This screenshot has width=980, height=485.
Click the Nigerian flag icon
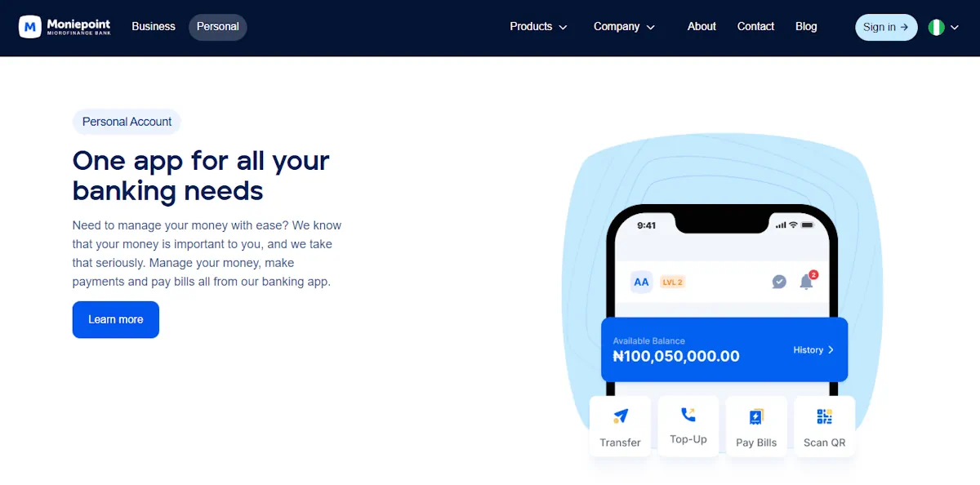point(936,26)
